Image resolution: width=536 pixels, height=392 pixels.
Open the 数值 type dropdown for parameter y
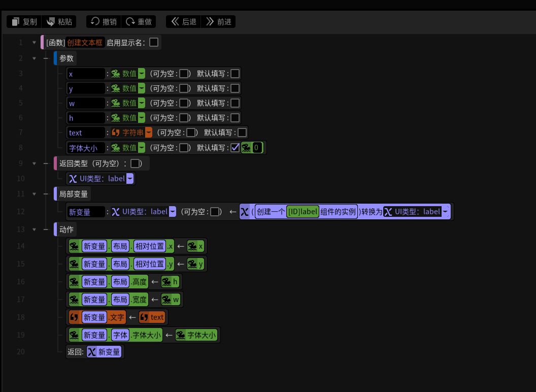(142, 88)
